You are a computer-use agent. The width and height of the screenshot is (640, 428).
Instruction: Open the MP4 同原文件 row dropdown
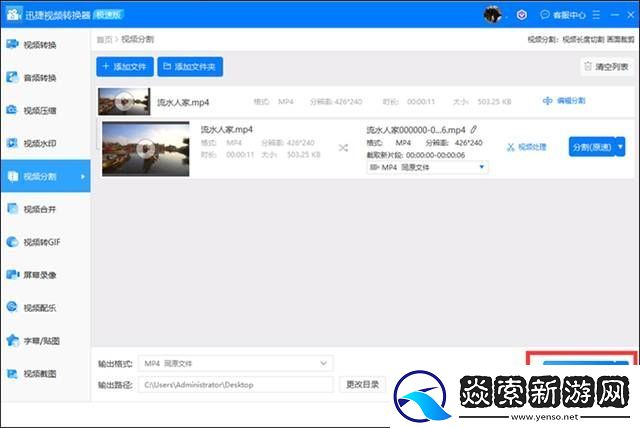point(427,167)
